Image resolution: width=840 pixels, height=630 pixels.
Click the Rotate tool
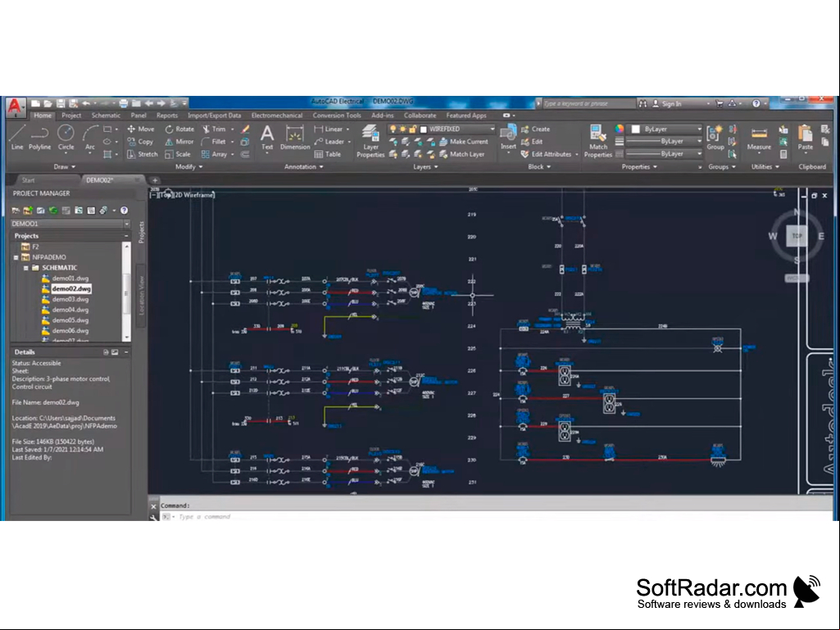(x=179, y=129)
